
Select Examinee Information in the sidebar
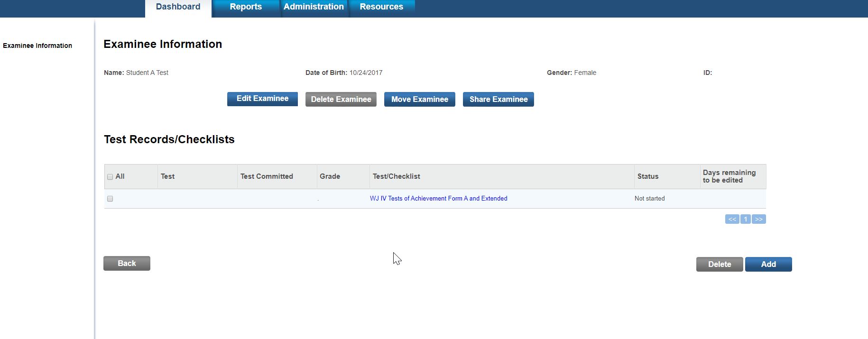37,46
